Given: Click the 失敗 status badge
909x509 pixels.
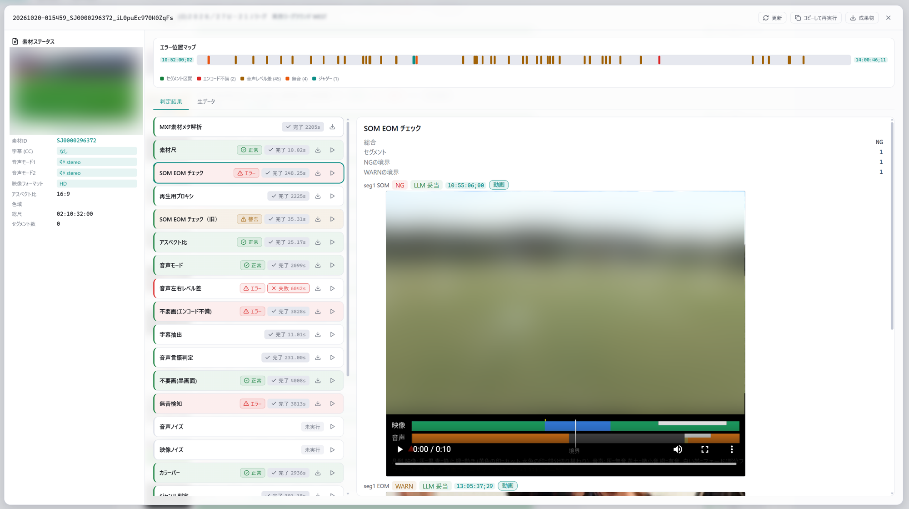Looking at the screenshot, I should (289, 289).
